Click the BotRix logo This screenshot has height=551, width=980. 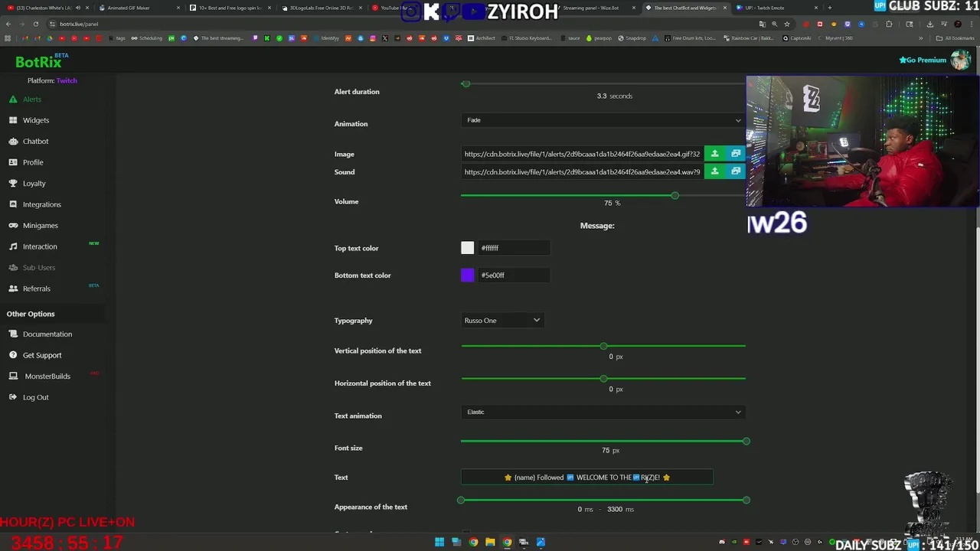click(38, 62)
